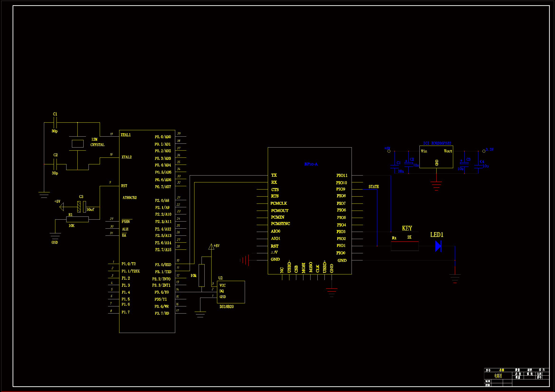Viewport: 555px width, 392px height.
Task: Click the AT89C52 chip label
Action: tap(130, 198)
